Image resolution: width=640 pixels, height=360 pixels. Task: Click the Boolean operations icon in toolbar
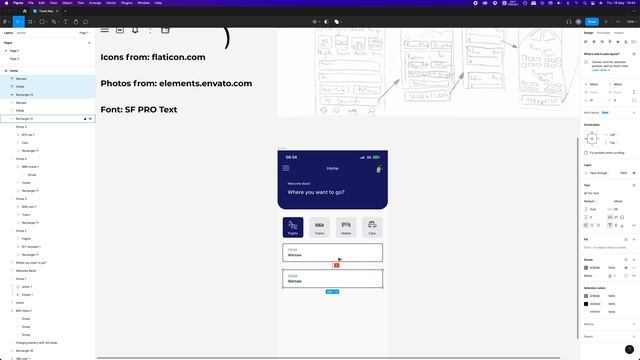tap(337, 22)
